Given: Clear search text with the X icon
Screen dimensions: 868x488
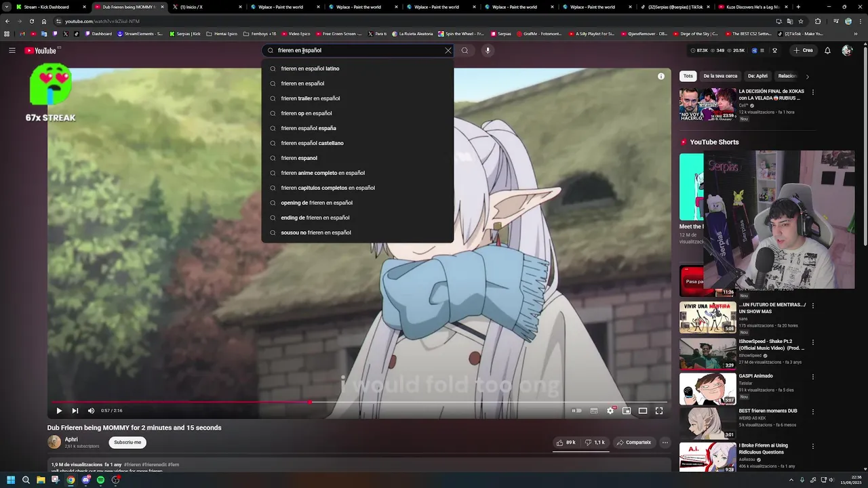Looking at the screenshot, I should [x=448, y=50].
